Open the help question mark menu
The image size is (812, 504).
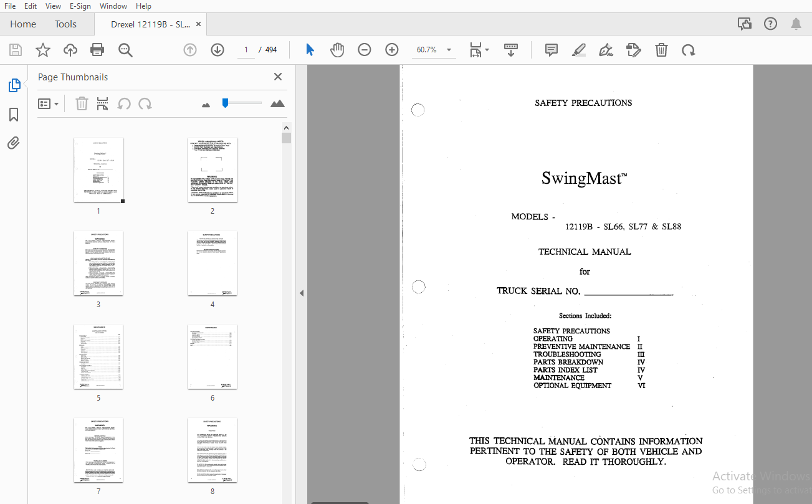(x=770, y=24)
